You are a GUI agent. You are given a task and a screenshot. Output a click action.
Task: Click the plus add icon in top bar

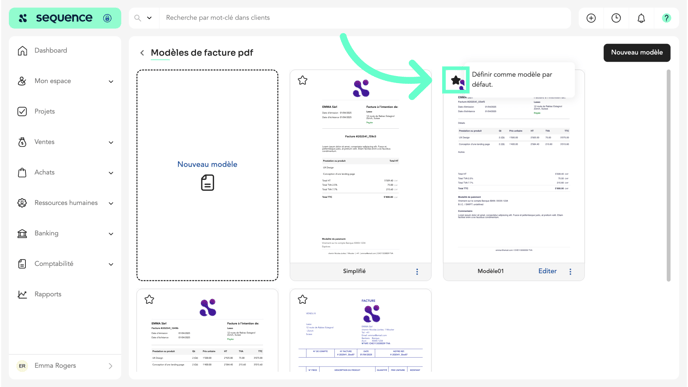[591, 18]
